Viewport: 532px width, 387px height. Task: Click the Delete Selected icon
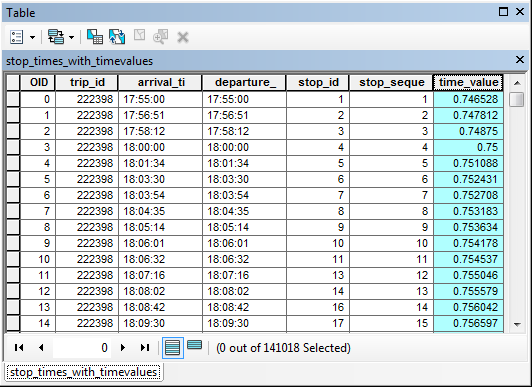tap(183, 37)
